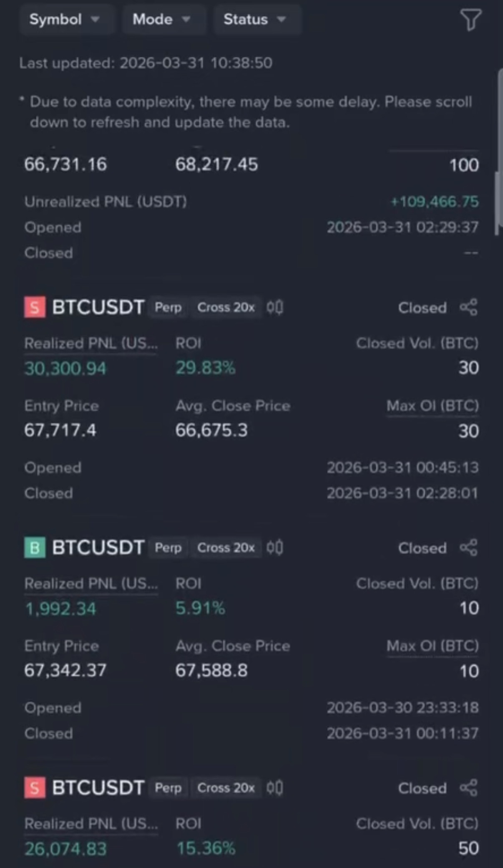Open candlestick chart icon for 29.83% ROI trade
The width and height of the screenshot is (503, 868).
pyautogui.click(x=275, y=308)
